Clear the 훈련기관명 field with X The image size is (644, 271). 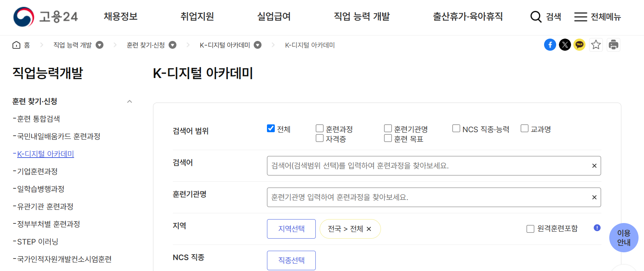pos(594,197)
